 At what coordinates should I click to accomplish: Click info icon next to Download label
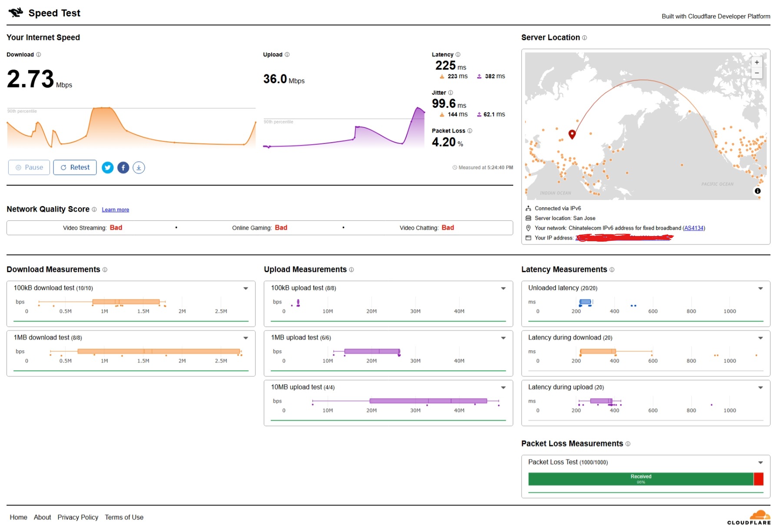click(39, 55)
